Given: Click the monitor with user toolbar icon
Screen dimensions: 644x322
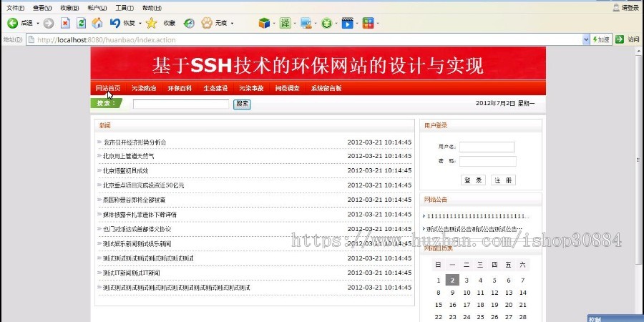Looking at the screenshot, I should coord(306,24).
